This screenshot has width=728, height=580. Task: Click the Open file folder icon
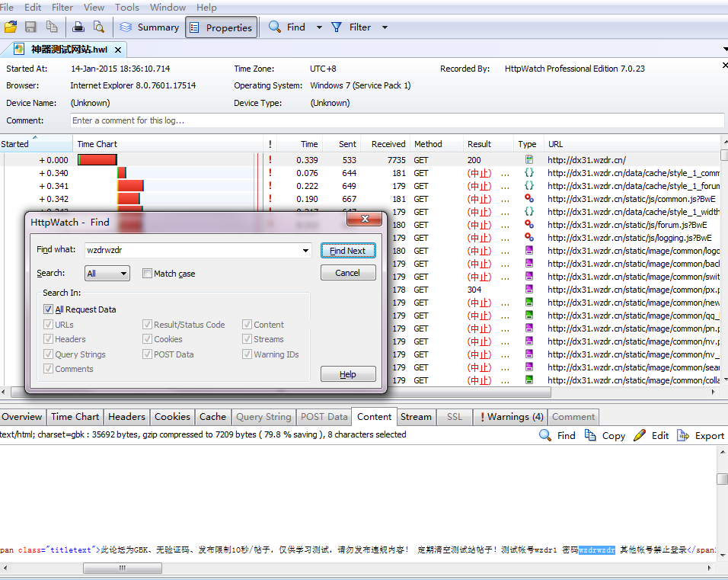click(11, 27)
